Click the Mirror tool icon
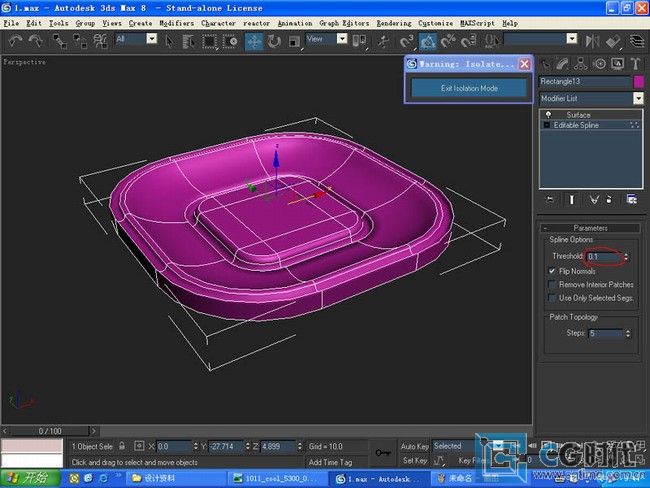 pyautogui.click(x=592, y=41)
